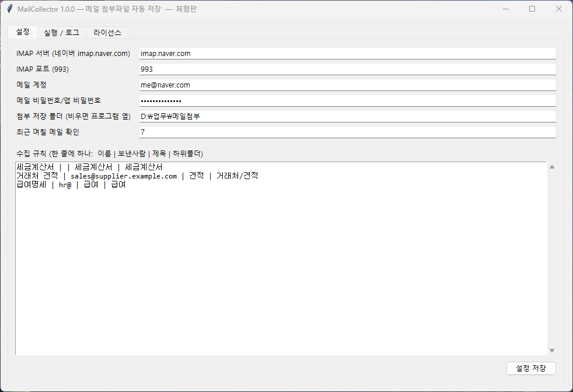
Task: Focus the IMAP 포트 field showing 993
Action: pyautogui.click(x=348, y=69)
